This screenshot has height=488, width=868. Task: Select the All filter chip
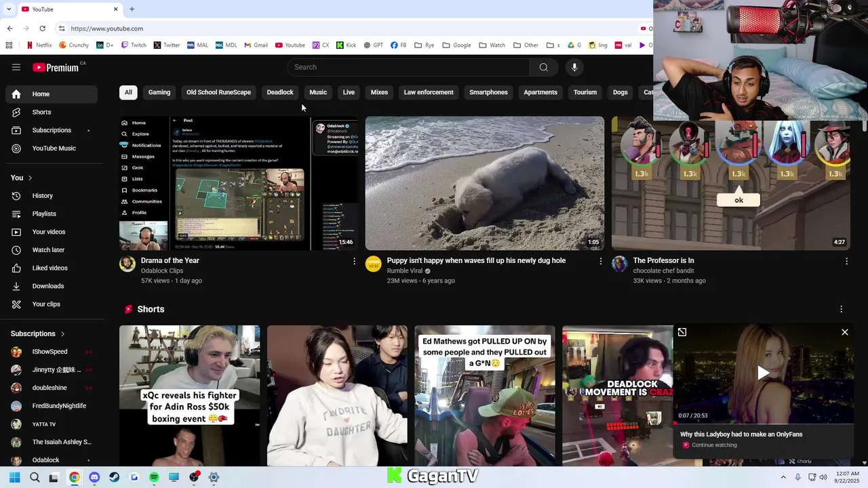pos(128,92)
